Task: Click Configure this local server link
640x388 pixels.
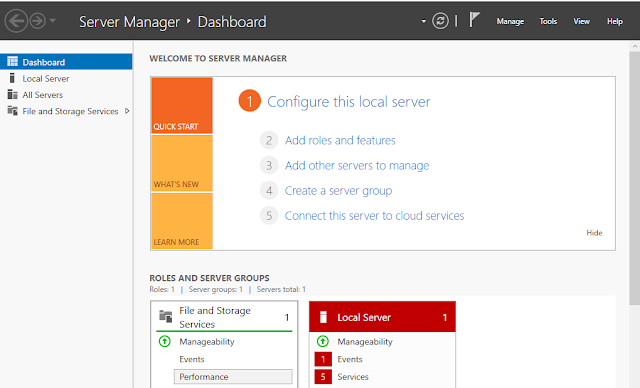Action: 349,102
